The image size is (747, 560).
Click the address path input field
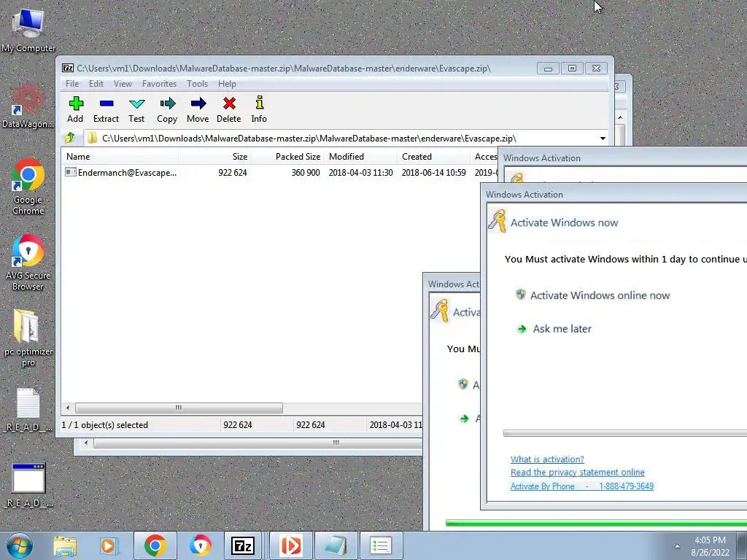342,139
